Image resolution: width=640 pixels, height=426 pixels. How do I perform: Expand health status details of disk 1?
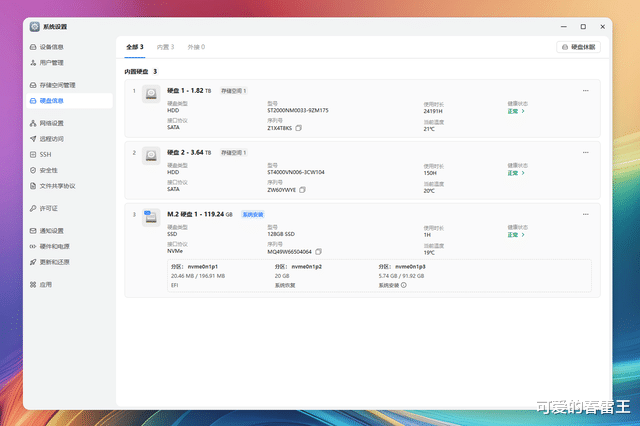(x=516, y=111)
